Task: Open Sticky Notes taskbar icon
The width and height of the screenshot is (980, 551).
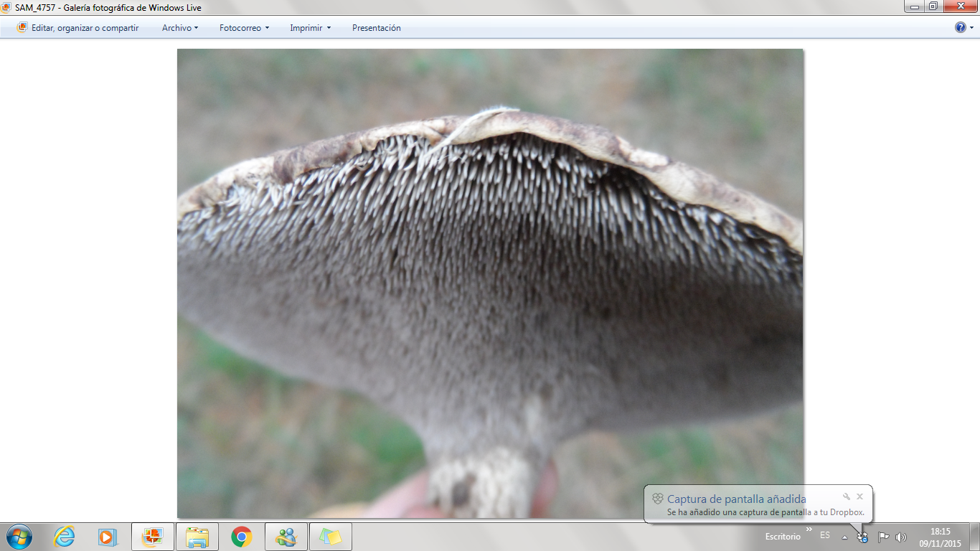Action: click(331, 537)
